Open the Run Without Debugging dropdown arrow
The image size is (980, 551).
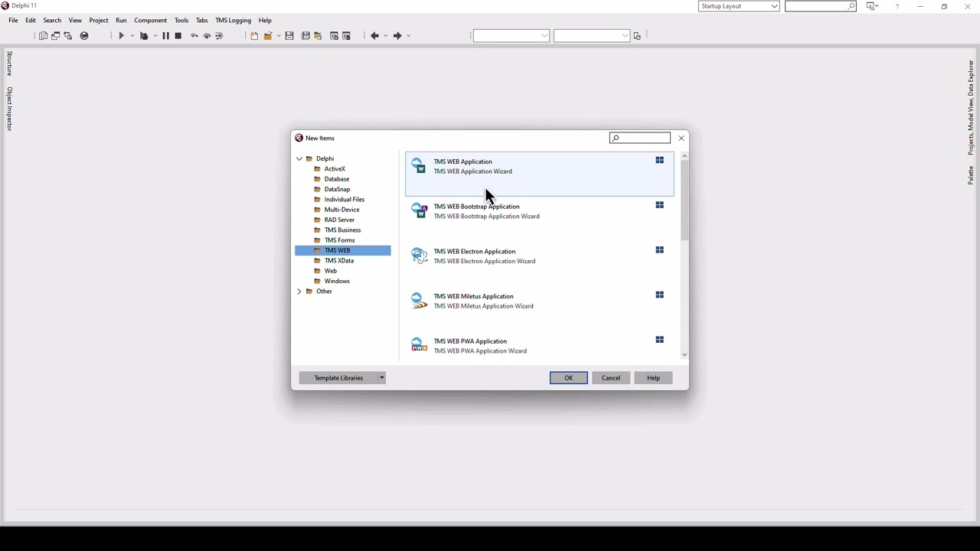pyautogui.click(x=154, y=36)
